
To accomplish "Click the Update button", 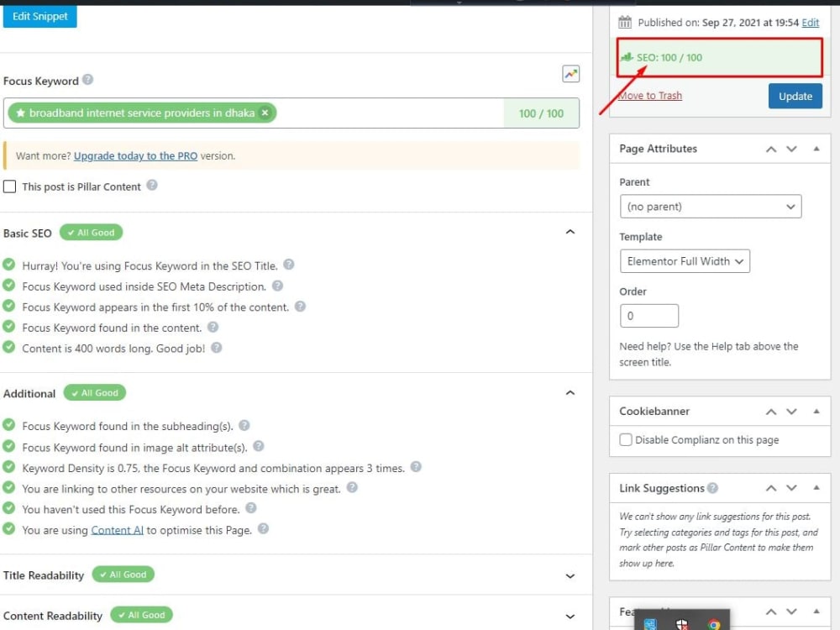I will pyautogui.click(x=795, y=96).
